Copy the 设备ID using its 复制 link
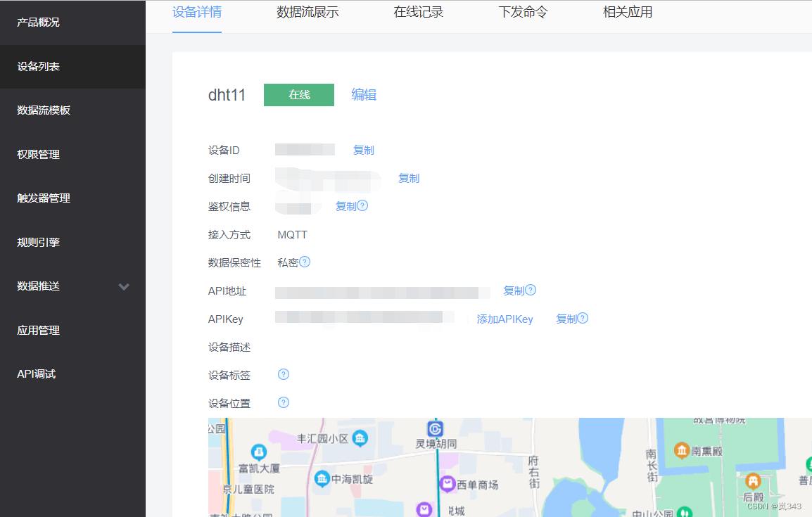Viewport: 812px width, 517px height. (363, 150)
